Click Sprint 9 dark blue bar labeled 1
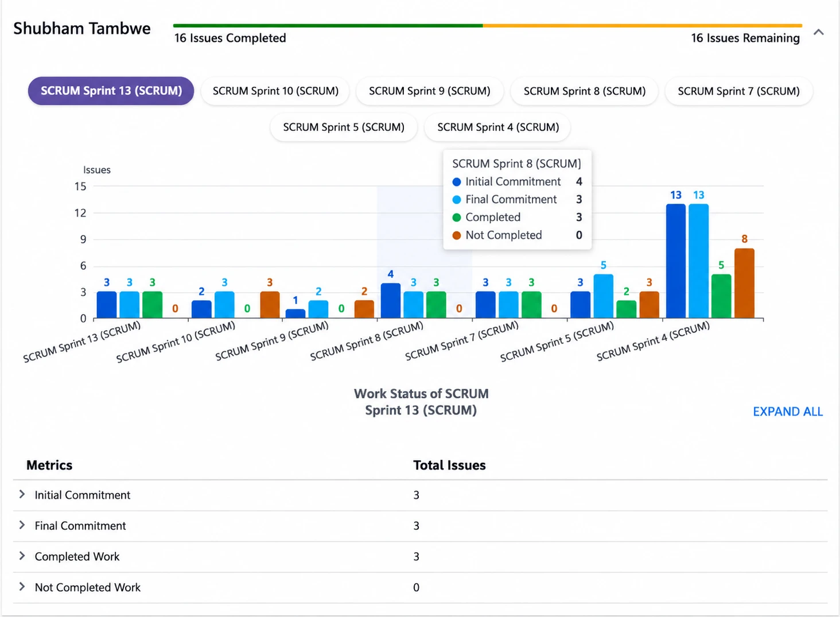840x617 pixels. 295,314
